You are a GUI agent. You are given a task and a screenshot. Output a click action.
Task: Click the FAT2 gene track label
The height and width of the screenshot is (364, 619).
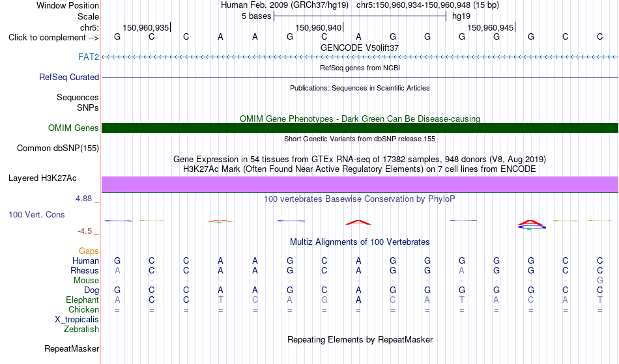89,57
